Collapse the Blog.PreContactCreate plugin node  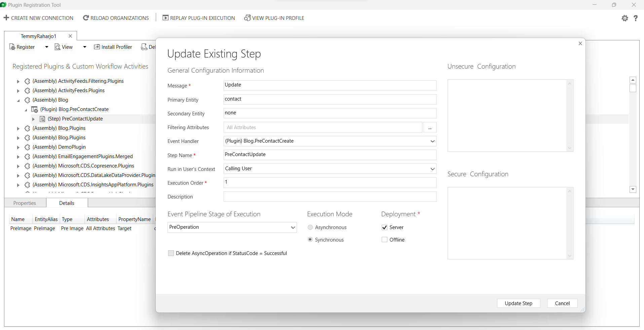(26, 110)
